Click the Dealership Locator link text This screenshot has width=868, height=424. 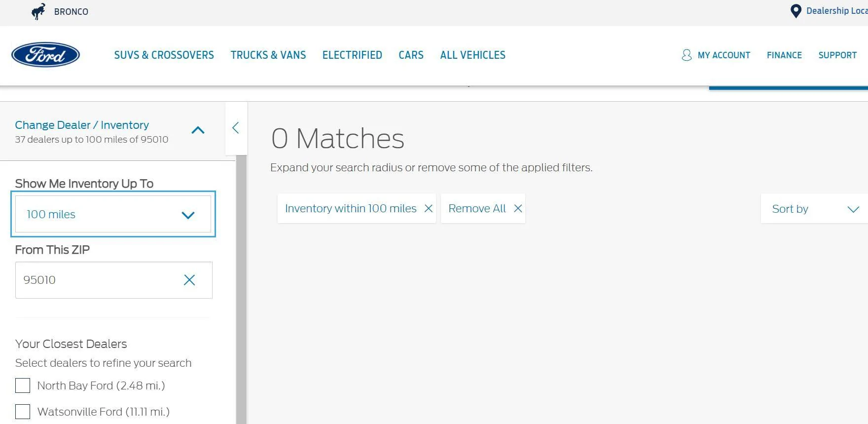pyautogui.click(x=837, y=11)
